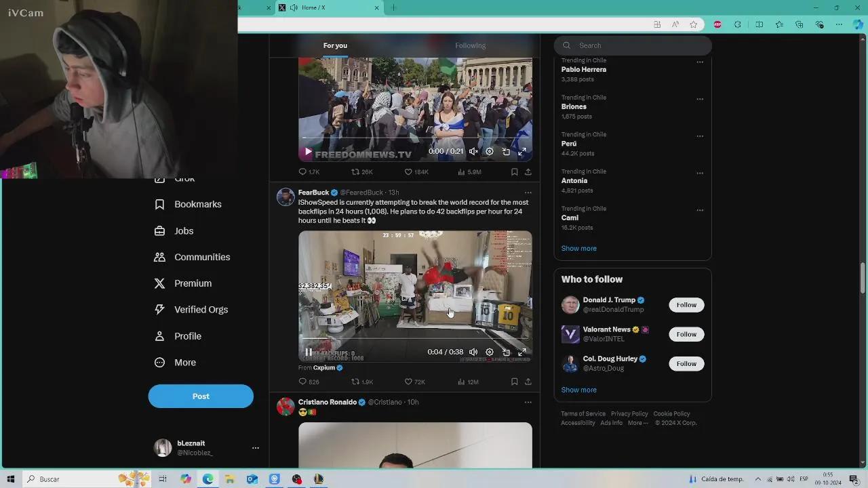Image resolution: width=868 pixels, height=488 pixels.
Task: Open replies on the FearBuck post
Action: click(303, 382)
